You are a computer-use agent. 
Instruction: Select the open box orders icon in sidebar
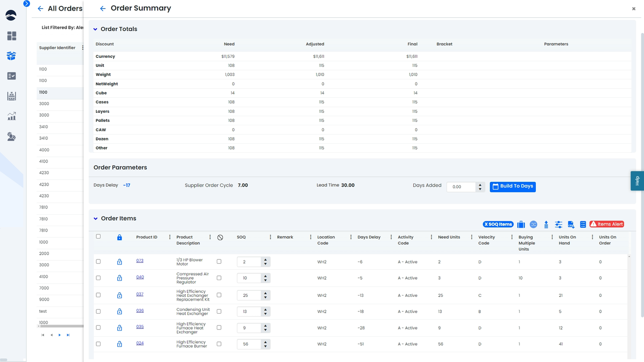point(12,56)
